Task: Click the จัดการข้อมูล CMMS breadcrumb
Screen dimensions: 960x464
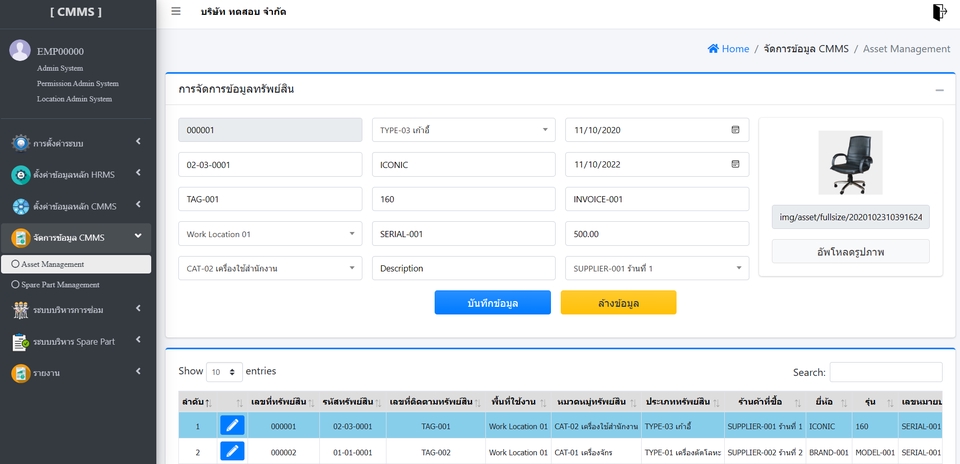Action: (x=806, y=49)
